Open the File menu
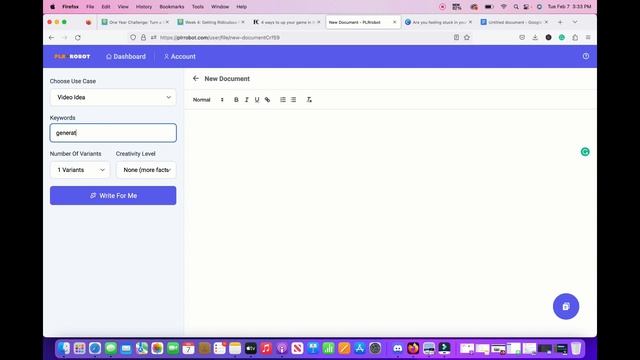This screenshot has width=640, height=360. click(90, 7)
